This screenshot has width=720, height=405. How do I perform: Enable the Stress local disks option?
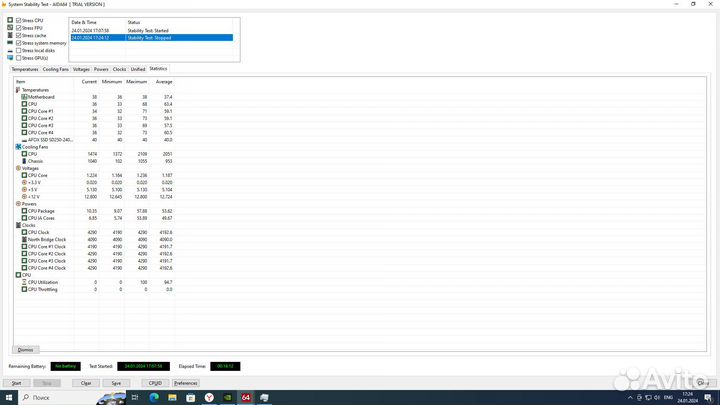point(18,50)
